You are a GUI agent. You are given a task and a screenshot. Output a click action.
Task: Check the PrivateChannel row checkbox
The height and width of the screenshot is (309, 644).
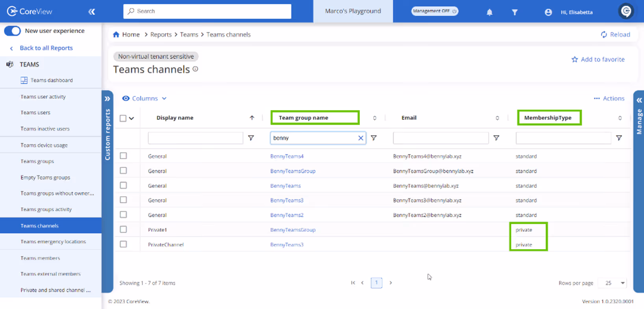click(123, 244)
